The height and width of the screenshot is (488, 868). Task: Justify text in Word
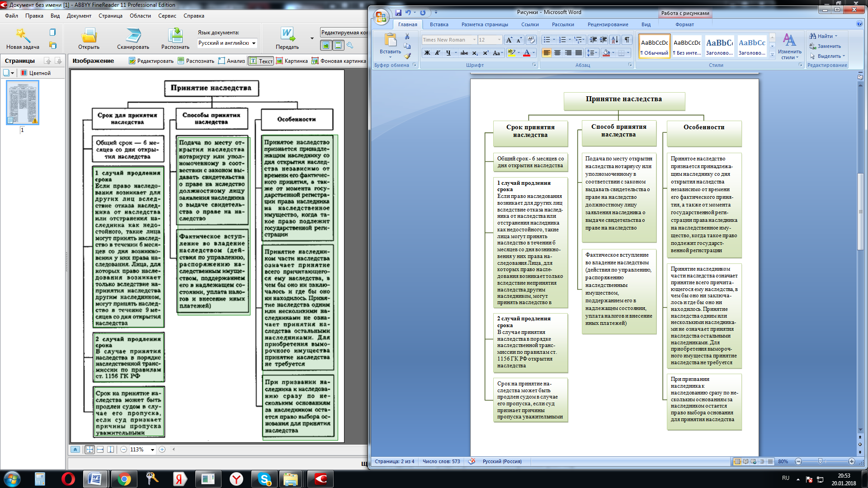pyautogui.click(x=579, y=53)
